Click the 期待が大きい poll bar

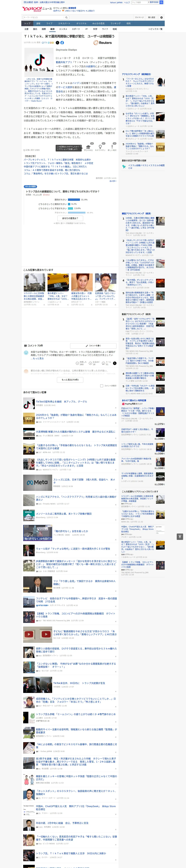(74, 199)
